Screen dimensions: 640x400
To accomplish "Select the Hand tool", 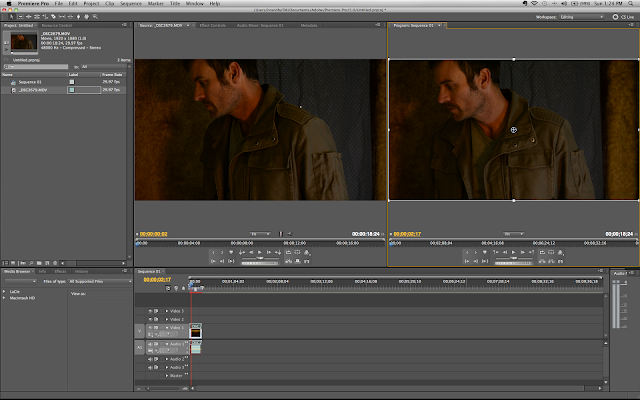I will (87, 17).
